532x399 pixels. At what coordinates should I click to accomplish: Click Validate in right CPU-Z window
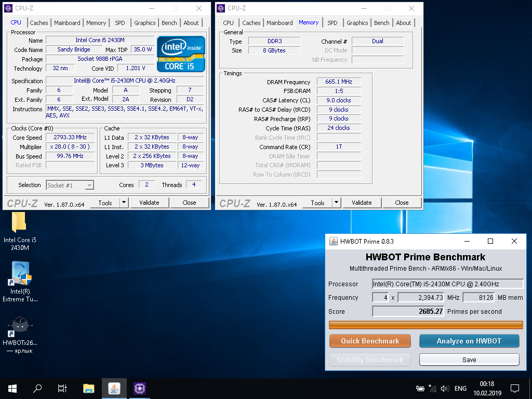362,203
